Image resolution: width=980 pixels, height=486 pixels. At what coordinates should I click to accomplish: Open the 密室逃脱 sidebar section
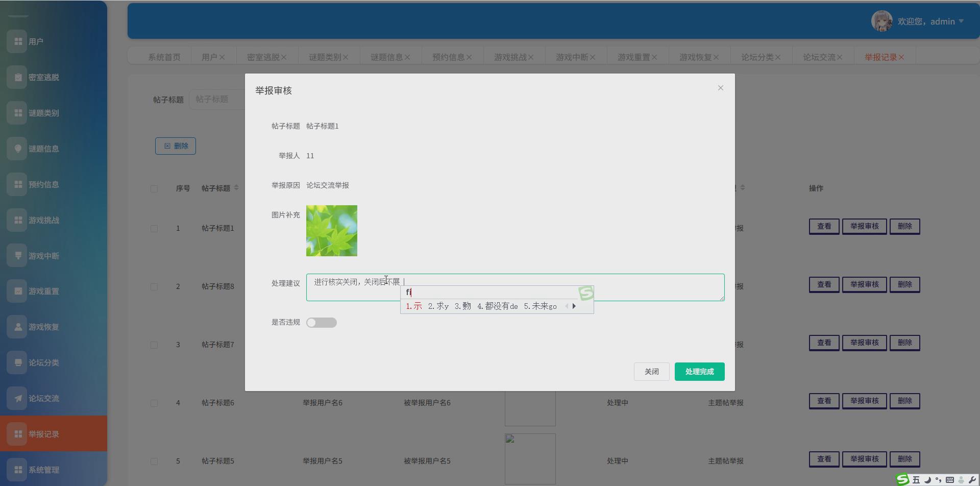17,77
